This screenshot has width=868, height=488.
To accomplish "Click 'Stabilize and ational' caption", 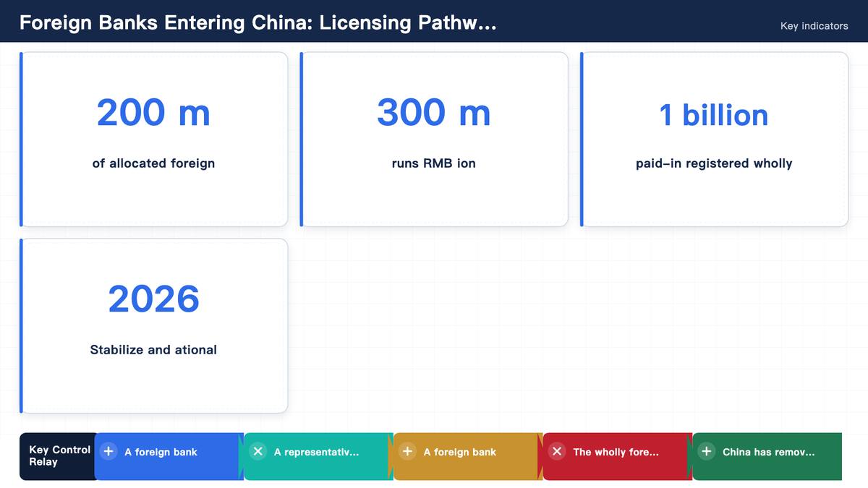I will tap(153, 350).
